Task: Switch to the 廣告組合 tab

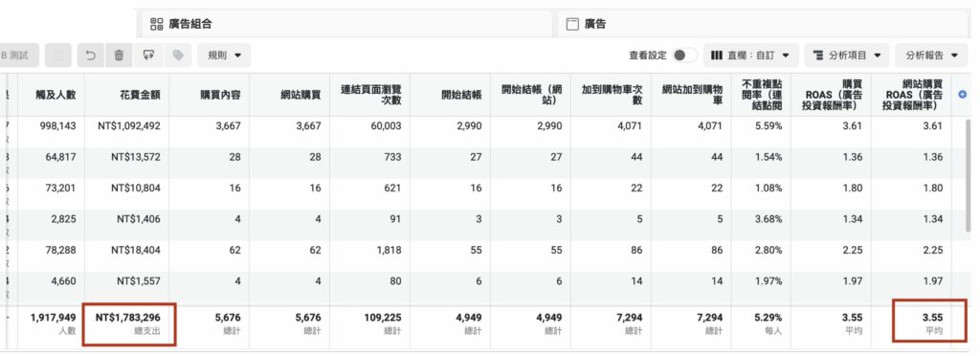Action: pos(346,24)
